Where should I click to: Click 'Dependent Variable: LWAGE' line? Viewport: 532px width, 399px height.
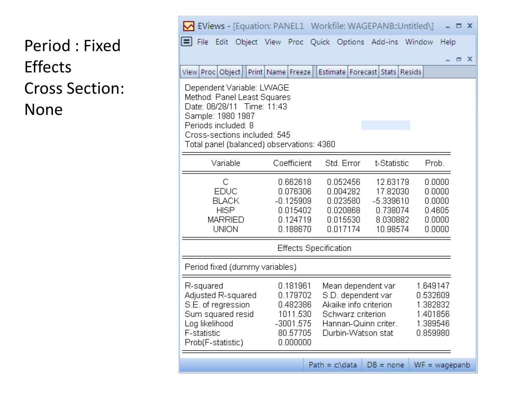coord(237,88)
